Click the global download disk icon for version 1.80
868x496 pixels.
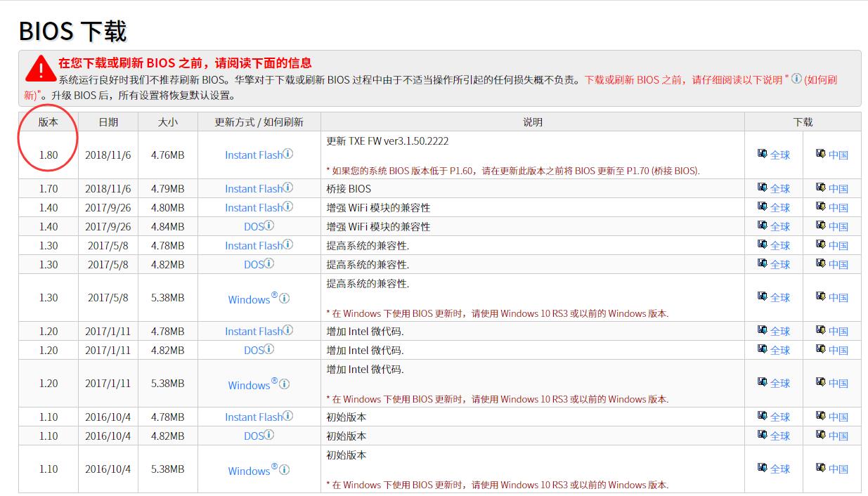tap(763, 155)
